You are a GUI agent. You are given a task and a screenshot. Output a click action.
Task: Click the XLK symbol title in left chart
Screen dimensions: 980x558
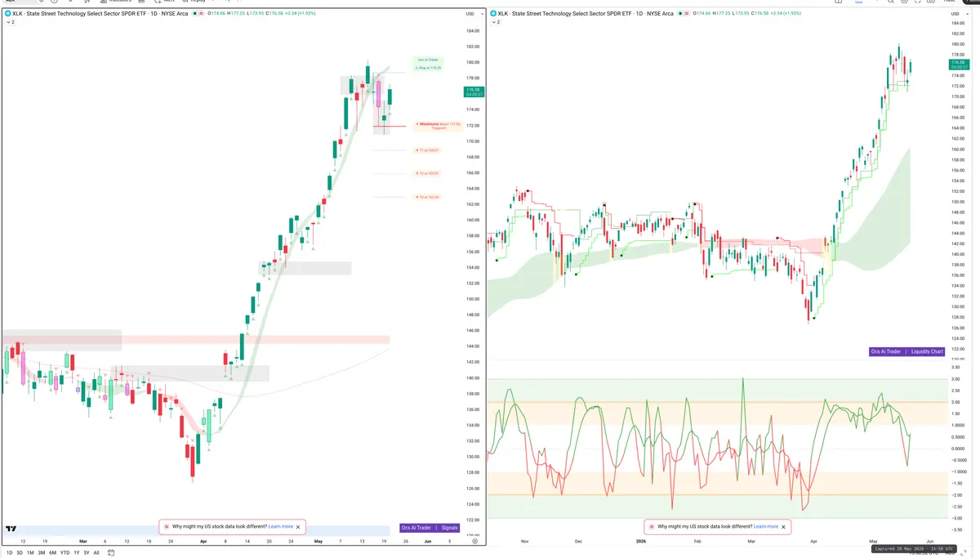click(102, 14)
